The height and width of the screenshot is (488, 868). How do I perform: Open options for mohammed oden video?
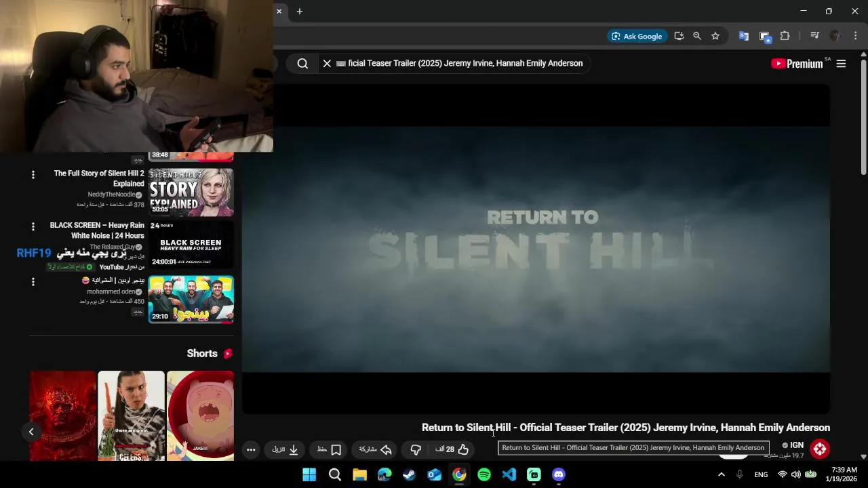33,281
